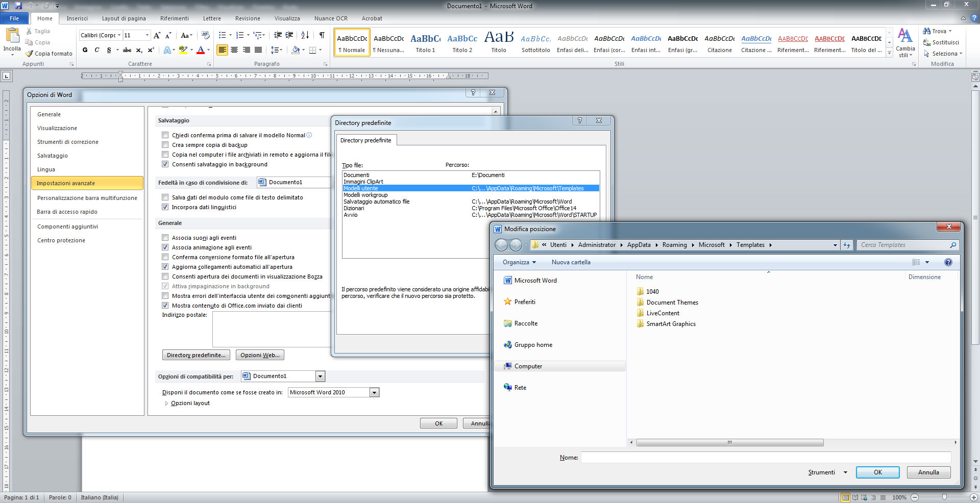Image resolution: width=980 pixels, height=503 pixels.
Task: Select Centro protezione in options sidebar
Action: [61, 240]
